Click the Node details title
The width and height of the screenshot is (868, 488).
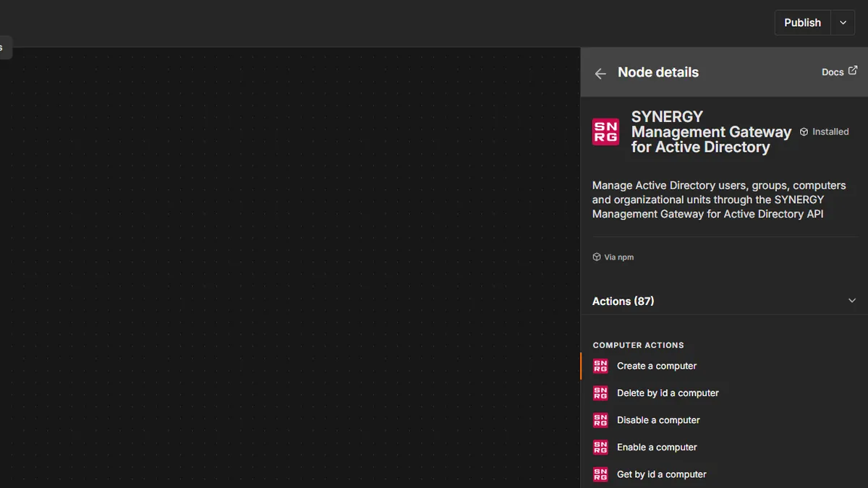tap(658, 72)
